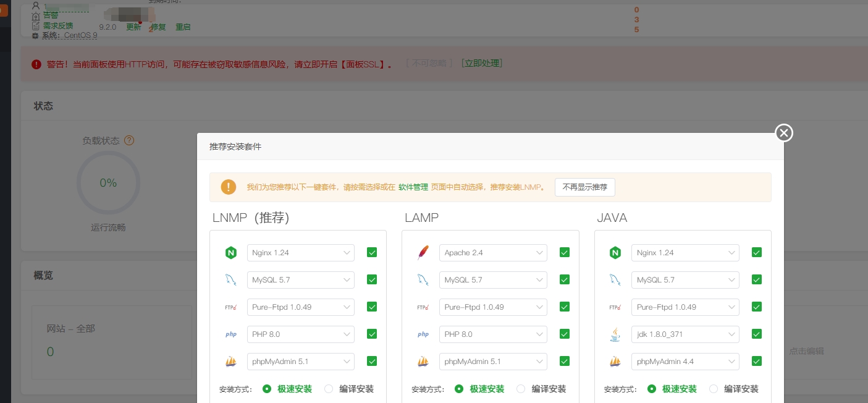Click 点击编辑 at the right of the overview
Screen dimensions: 868x403
[x=806, y=350]
